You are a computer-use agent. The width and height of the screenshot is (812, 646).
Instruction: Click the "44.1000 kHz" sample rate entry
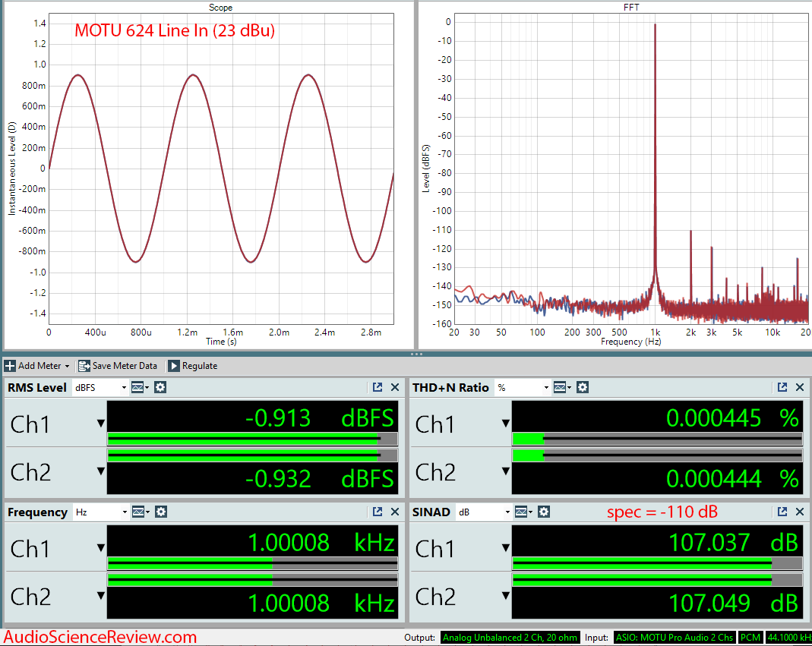[x=788, y=638]
